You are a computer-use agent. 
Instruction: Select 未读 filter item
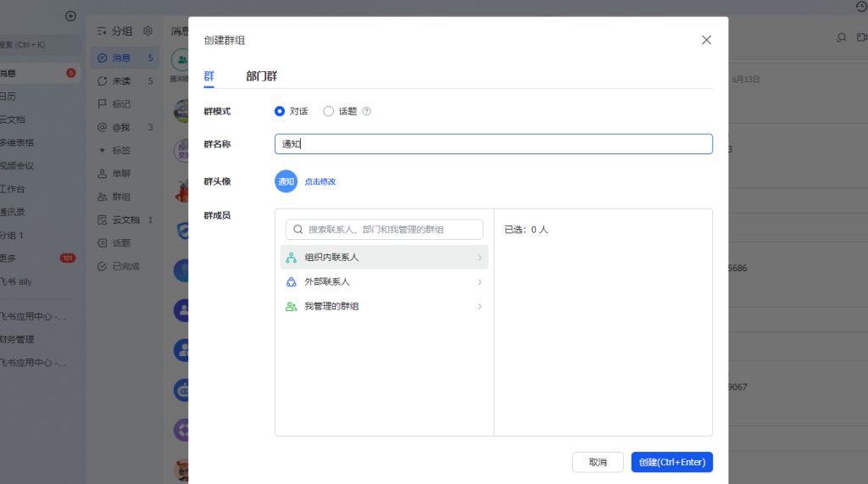[125, 81]
